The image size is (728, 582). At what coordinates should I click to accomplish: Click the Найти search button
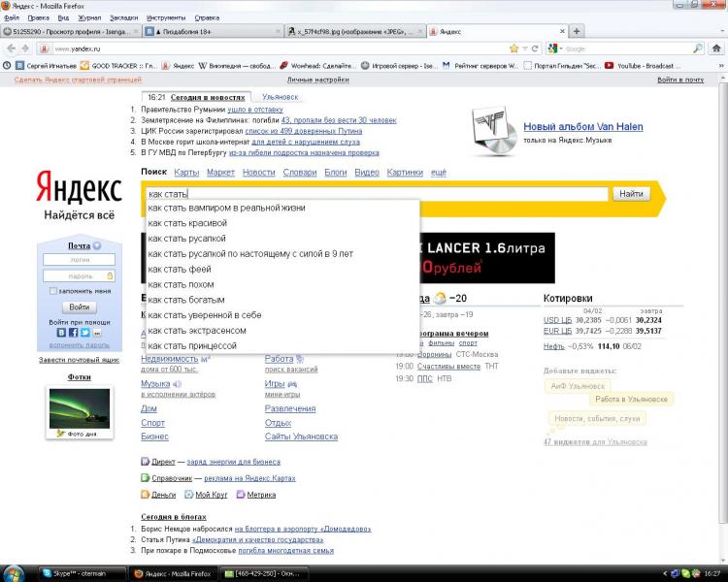click(632, 194)
